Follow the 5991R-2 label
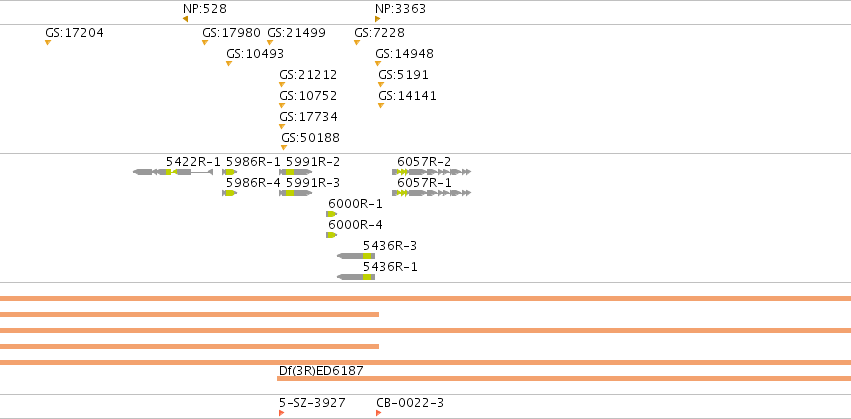The image size is (851, 419). click(x=313, y=162)
